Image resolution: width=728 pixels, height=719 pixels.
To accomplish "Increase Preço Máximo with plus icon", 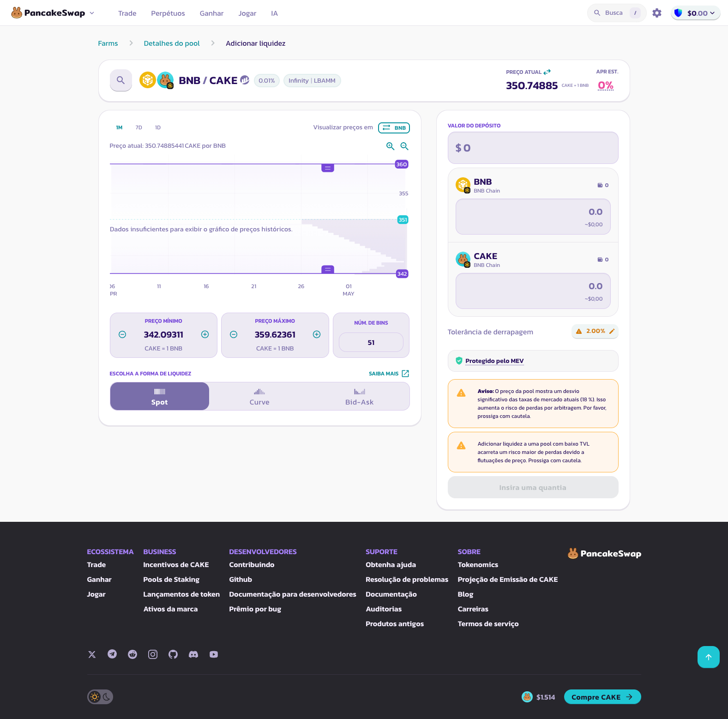I will coord(317,334).
